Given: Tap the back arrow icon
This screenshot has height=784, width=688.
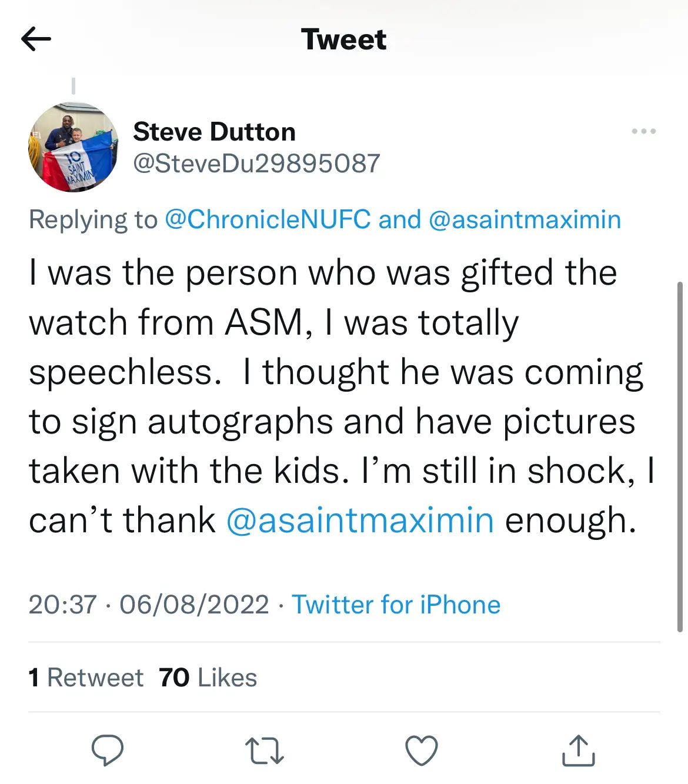Looking at the screenshot, I should 36,39.
